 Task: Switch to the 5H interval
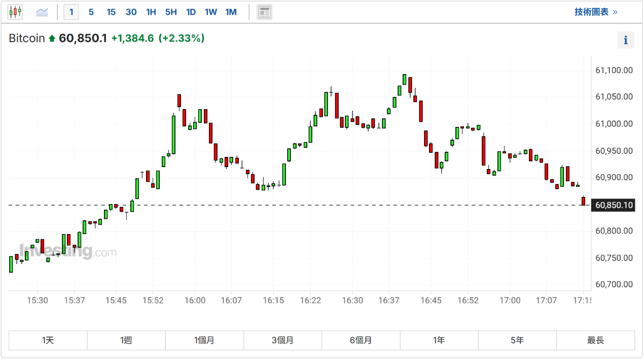[171, 12]
